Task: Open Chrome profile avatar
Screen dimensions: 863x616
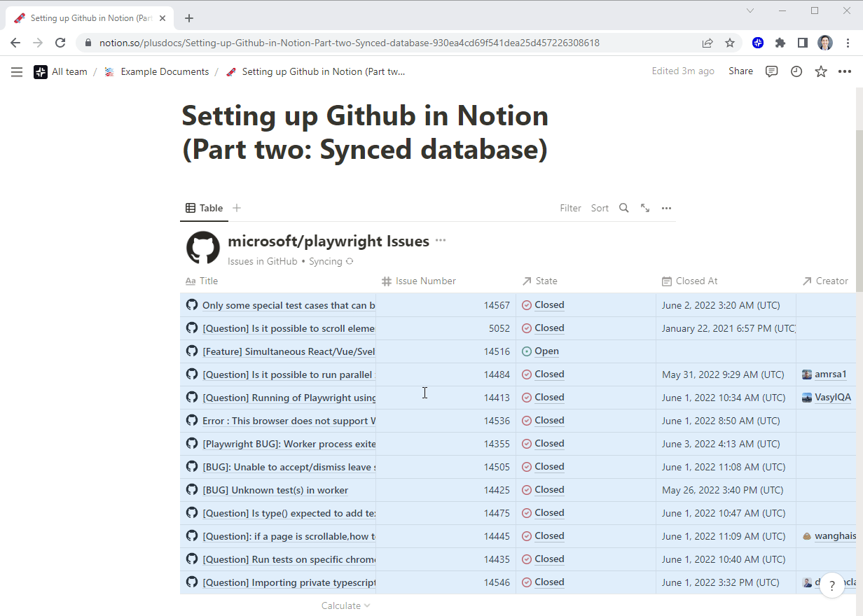Action: click(x=825, y=43)
